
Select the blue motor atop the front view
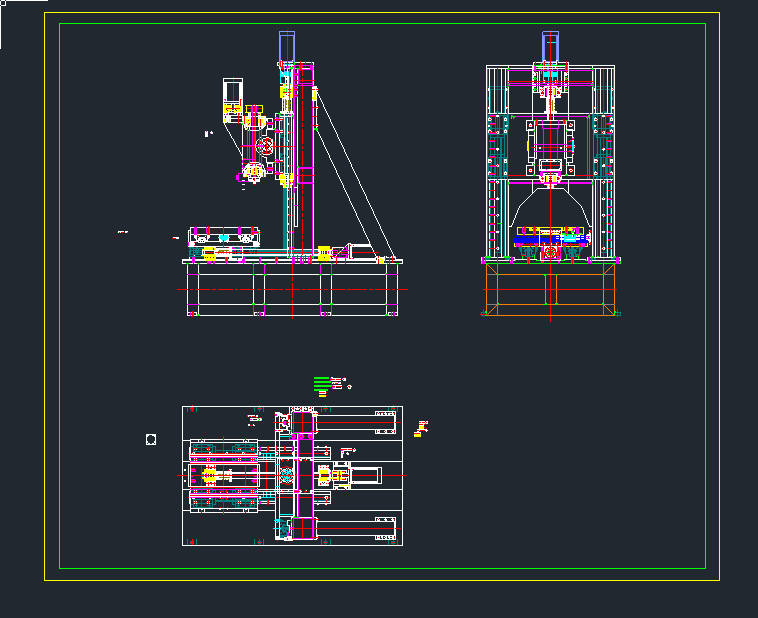(x=551, y=45)
